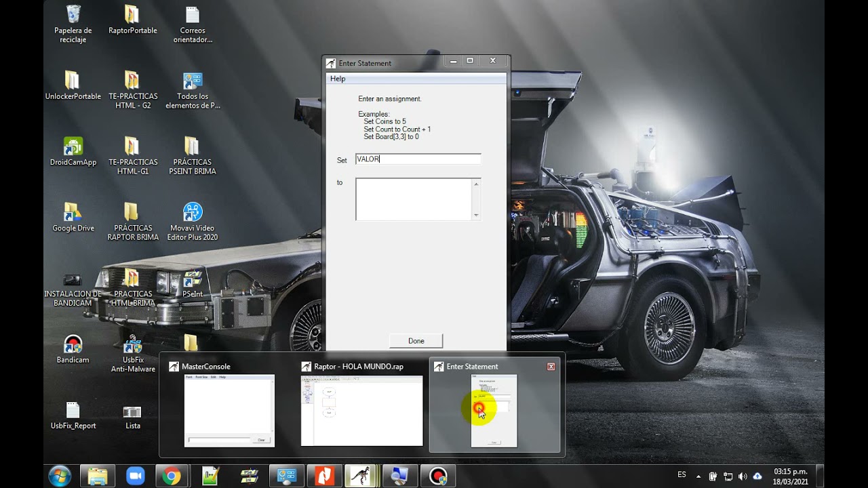Open the PRÁCTICAS RAPTOR BRIMA folder

tap(132, 221)
